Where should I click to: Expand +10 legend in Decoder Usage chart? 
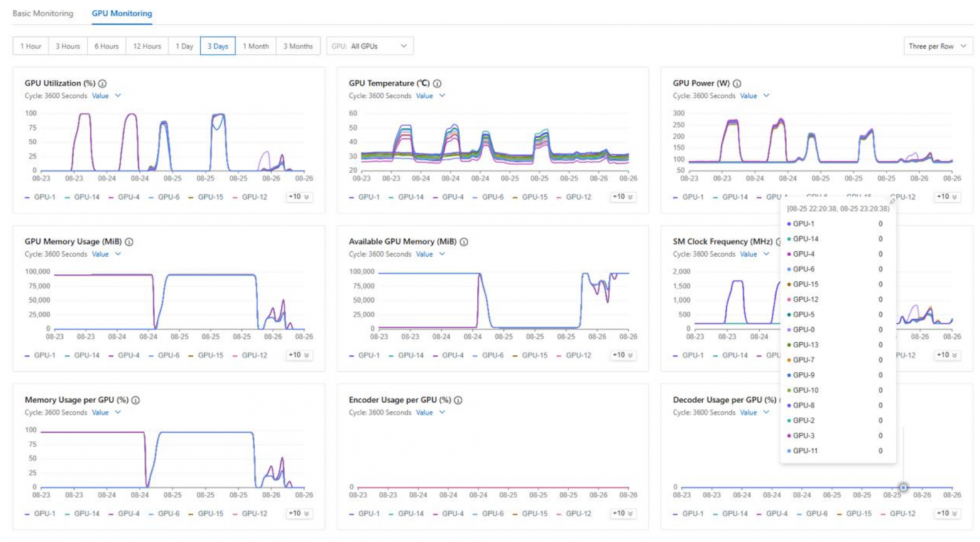coord(947,513)
